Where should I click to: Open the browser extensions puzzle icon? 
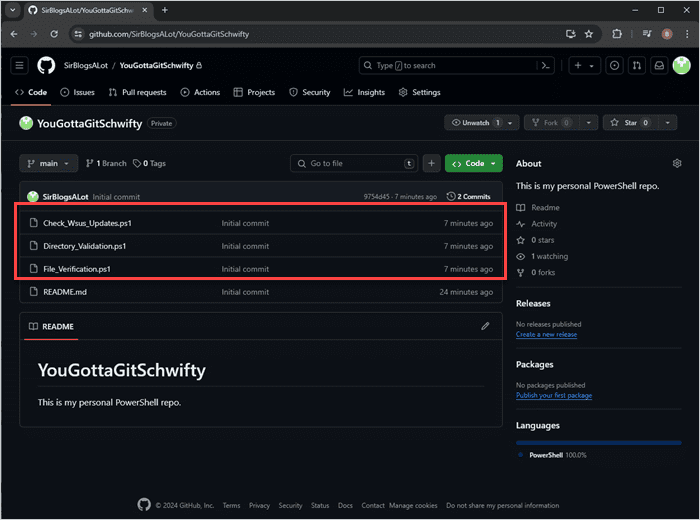[617, 34]
